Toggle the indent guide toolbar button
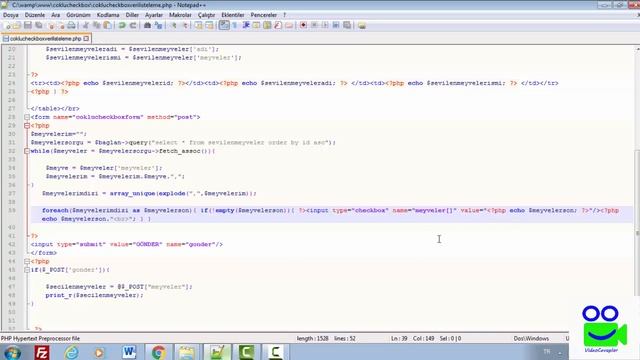This screenshot has height=360, width=640. pyautogui.click(x=246, y=25)
